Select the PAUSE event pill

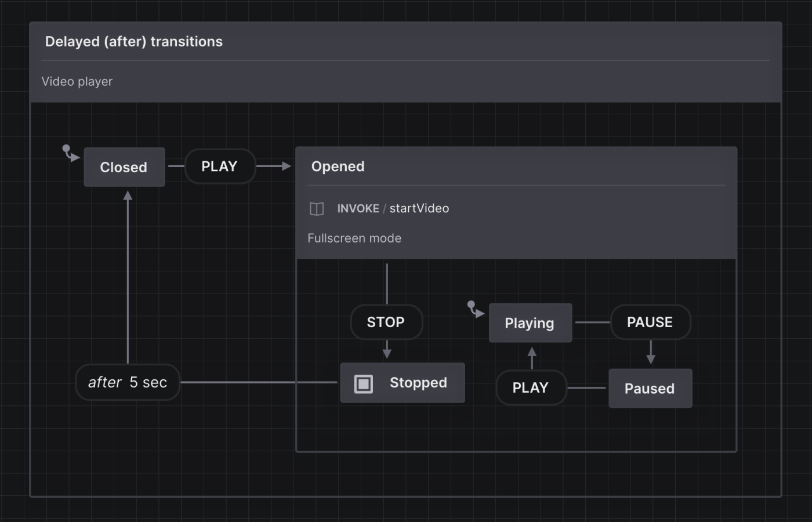(650, 322)
